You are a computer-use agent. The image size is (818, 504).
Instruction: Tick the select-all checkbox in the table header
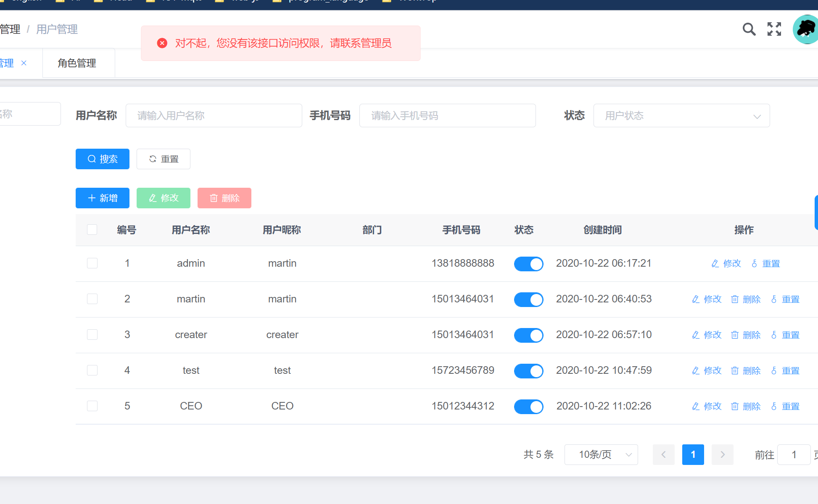click(92, 230)
